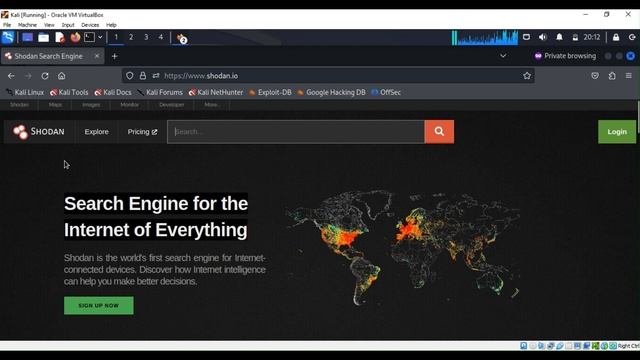The image size is (640, 360).
Task: Switch to workspace 1
Action: (x=116, y=37)
